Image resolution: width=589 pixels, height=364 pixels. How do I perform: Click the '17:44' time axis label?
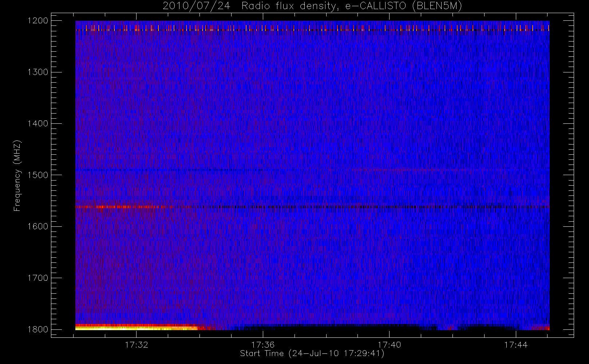(x=516, y=345)
